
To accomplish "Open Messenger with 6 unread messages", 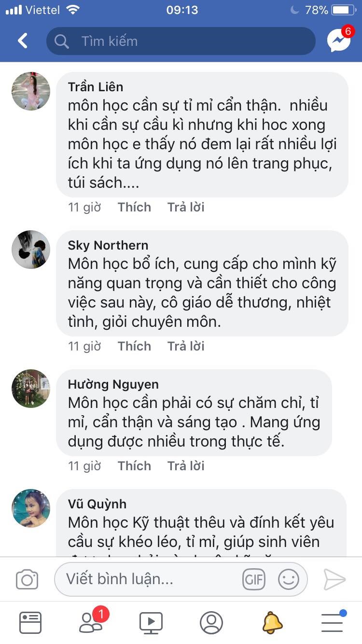I will [339, 41].
